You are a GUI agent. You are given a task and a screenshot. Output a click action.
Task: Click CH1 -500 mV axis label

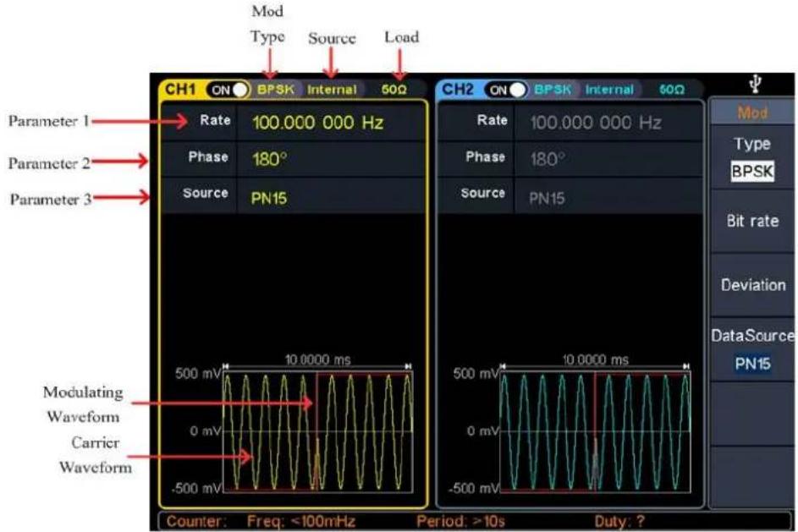tap(197, 489)
